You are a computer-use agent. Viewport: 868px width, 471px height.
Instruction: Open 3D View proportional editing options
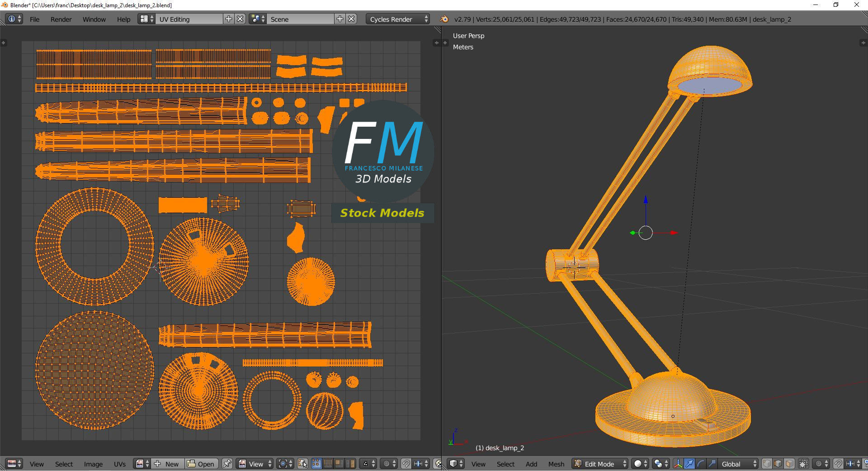coord(821,464)
